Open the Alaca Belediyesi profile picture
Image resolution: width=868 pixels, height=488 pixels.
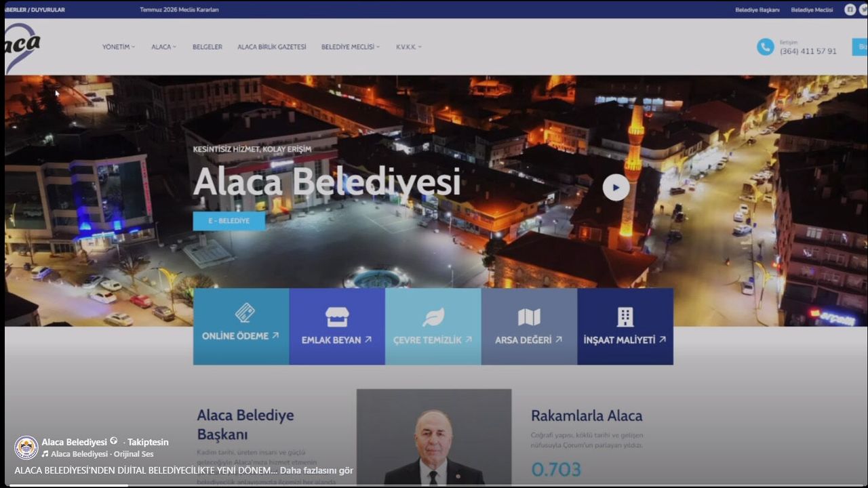pyautogui.click(x=26, y=447)
